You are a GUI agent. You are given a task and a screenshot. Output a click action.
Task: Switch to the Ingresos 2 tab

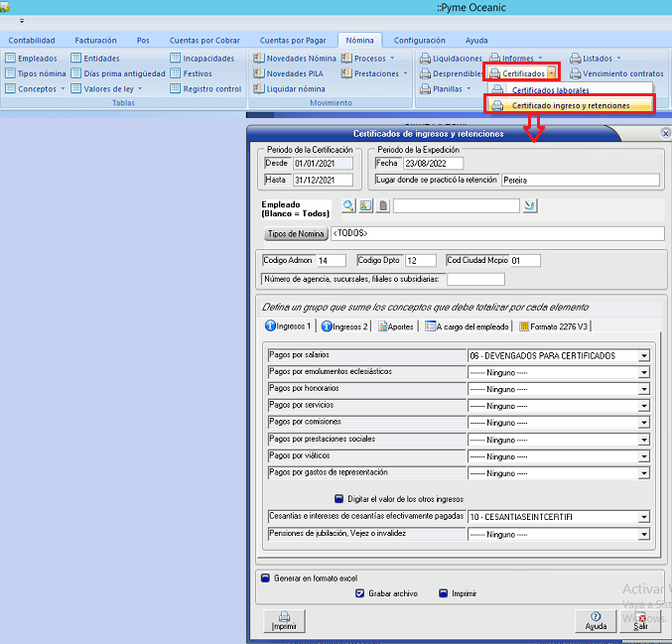point(344,326)
